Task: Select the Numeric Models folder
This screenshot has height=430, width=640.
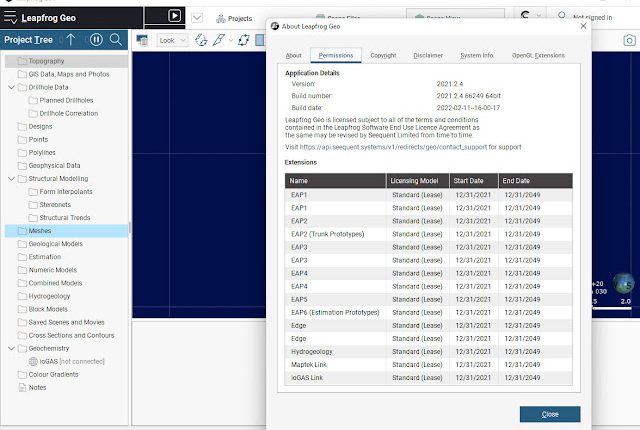Action: click(x=47, y=270)
